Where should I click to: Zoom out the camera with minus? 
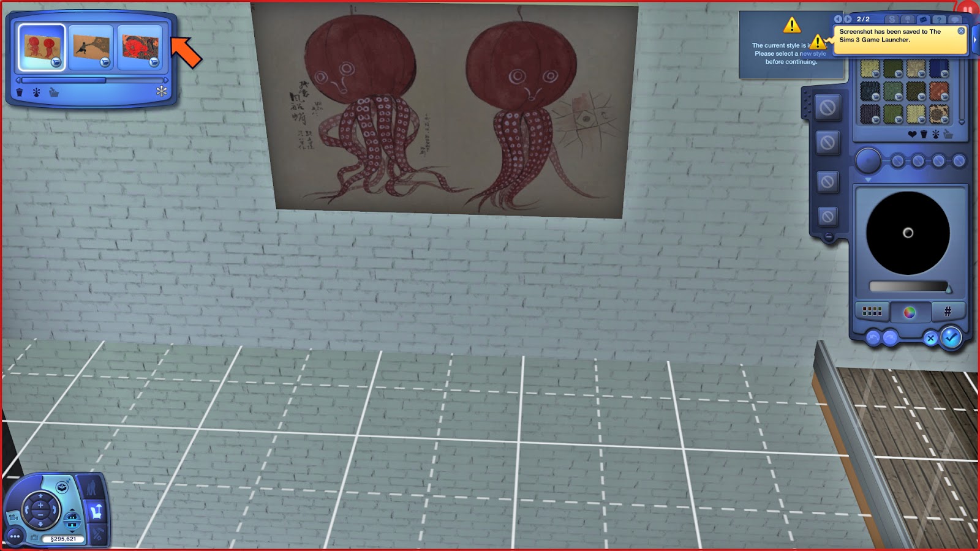click(x=40, y=515)
